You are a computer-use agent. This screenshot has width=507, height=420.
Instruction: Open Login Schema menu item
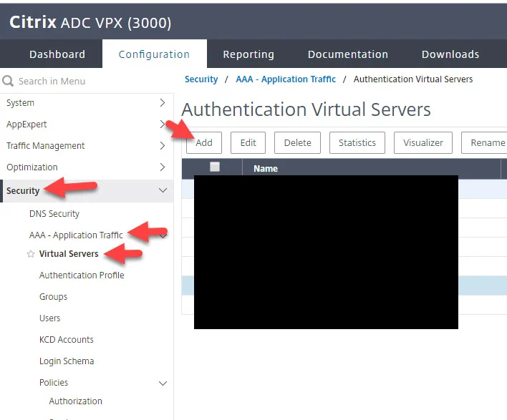67,361
